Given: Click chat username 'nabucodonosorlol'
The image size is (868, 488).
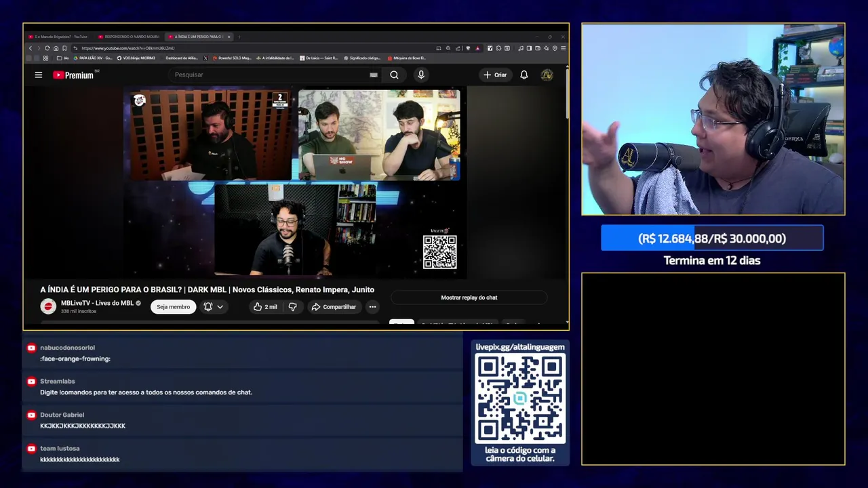Looking at the screenshot, I should coord(67,348).
